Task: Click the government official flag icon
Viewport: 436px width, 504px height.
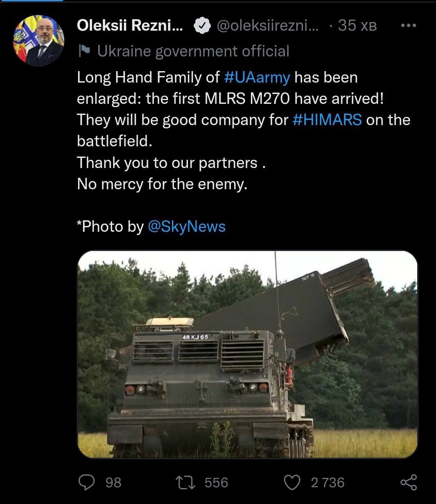Action: point(84,51)
